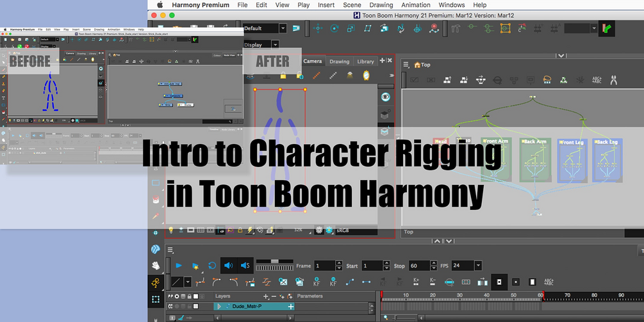The height and width of the screenshot is (322, 644).
Task: Open the Animation menu
Action: click(x=416, y=5)
